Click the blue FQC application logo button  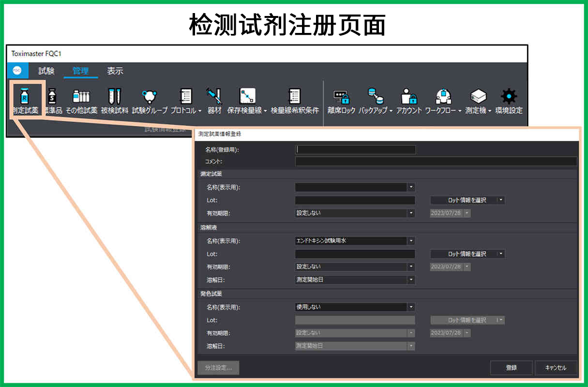(x=17, y=70)
